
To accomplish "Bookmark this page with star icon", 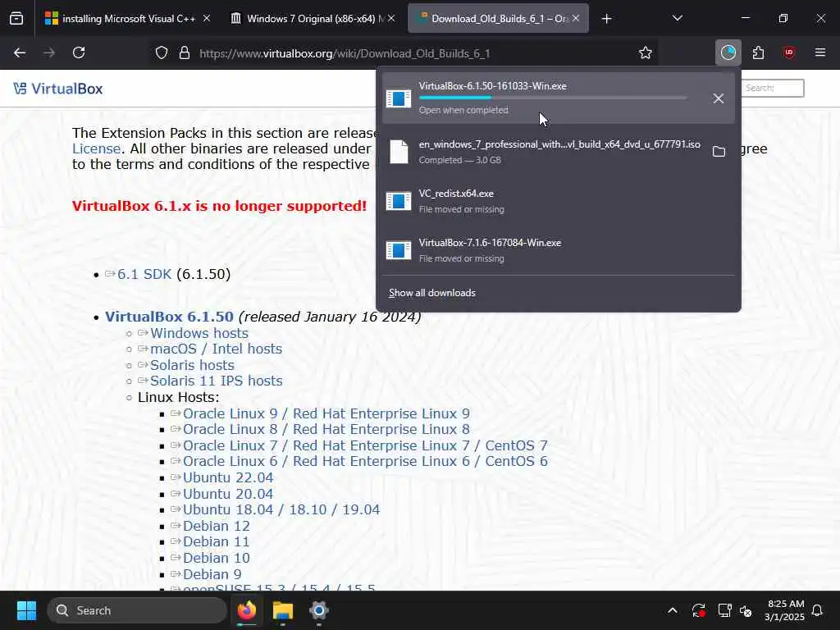I will click(645, 53).
